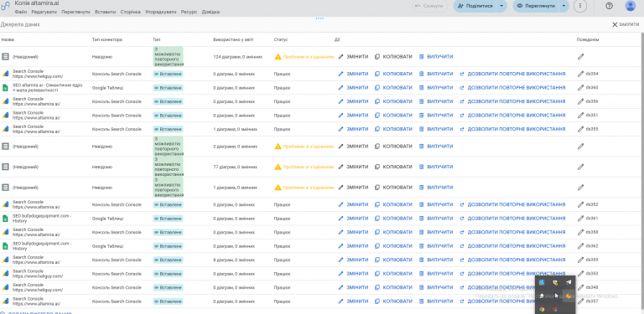Image resolution: width=644 pixels, height=314 pixels.
Task: Click ЗМІНИТИ in the 124 діаграми row
Action: 353,57
